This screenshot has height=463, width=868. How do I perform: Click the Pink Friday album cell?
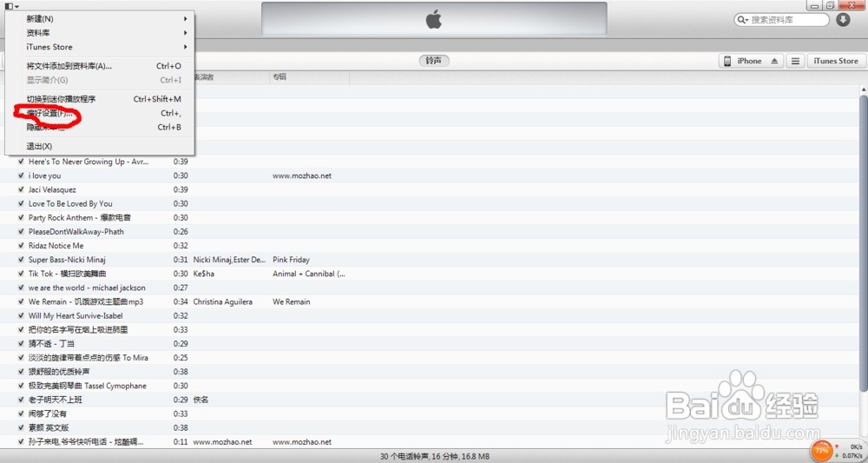coord(291,260)
